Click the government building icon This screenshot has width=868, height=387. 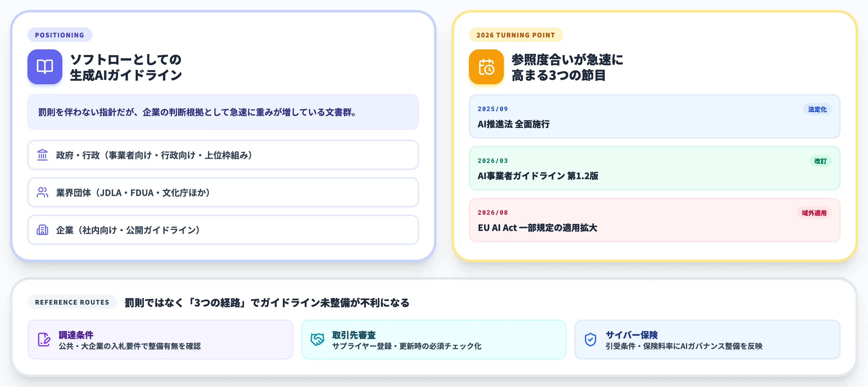click(x=42, y=155)
